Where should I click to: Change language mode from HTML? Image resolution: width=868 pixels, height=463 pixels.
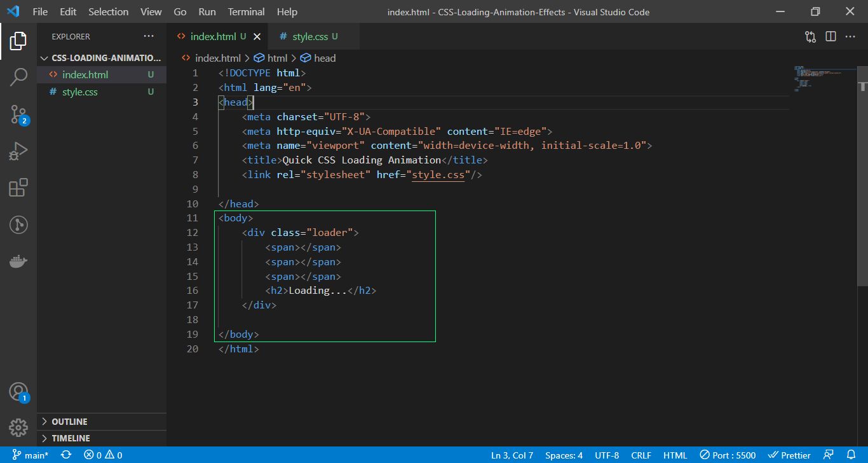pyautogui.click(x=675, y=455)
